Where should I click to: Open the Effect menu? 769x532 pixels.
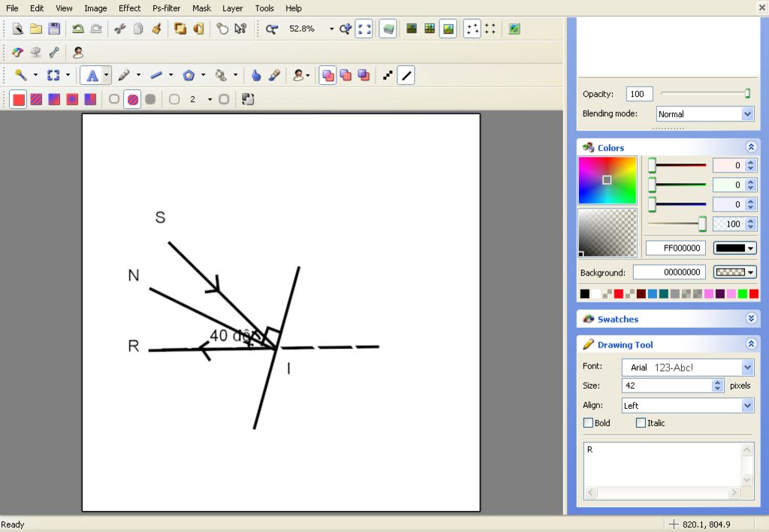tap(129, 8)
